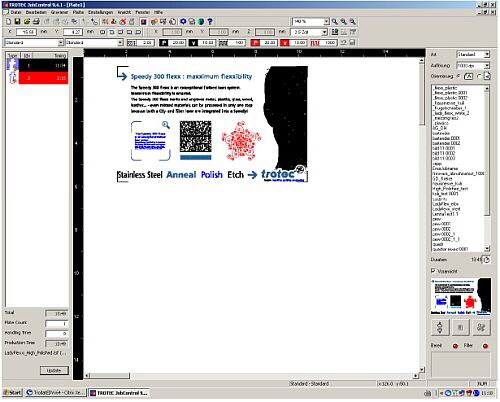Click the middle magnifier zoom icon
Viewport: 500px width, 402px height.
(x=344, y=22)
